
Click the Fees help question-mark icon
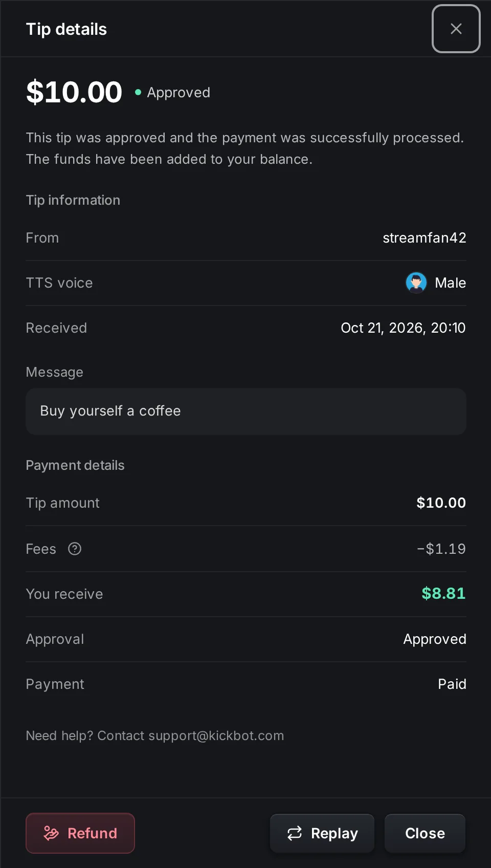[75, 549]
